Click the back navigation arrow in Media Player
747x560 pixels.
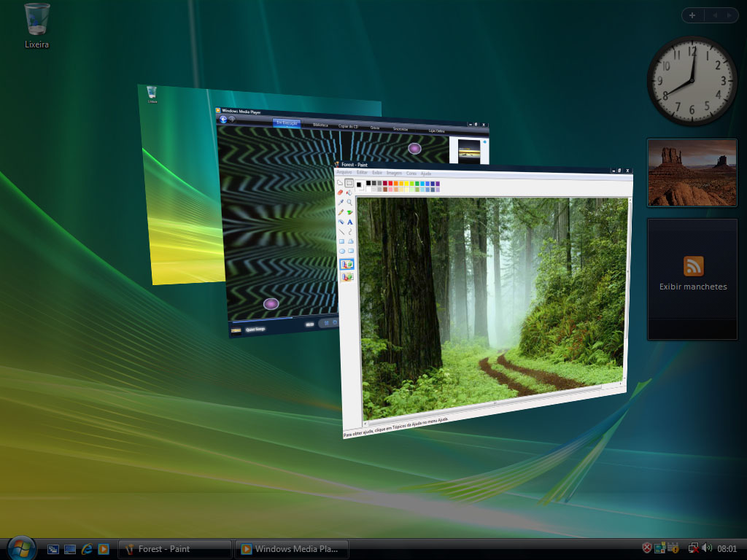[x=222, y=121]
